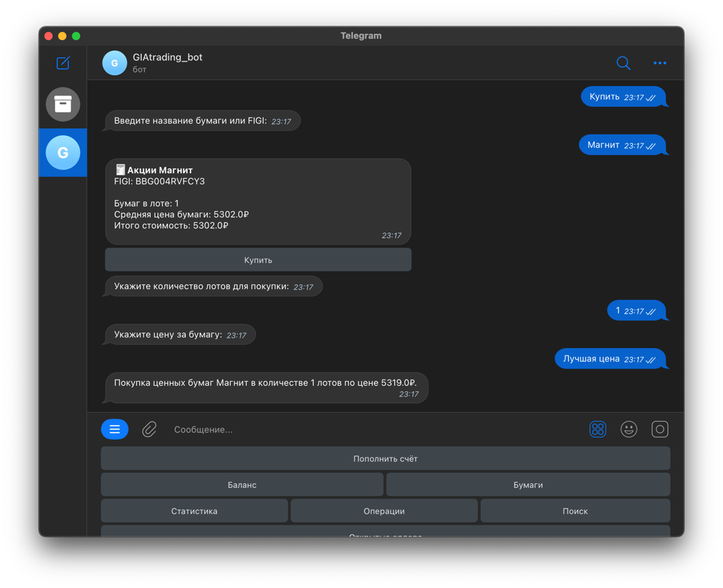Open the emoji smiley picker
The height and width of the screenshot is (588, 723).
tap(628, 429)
